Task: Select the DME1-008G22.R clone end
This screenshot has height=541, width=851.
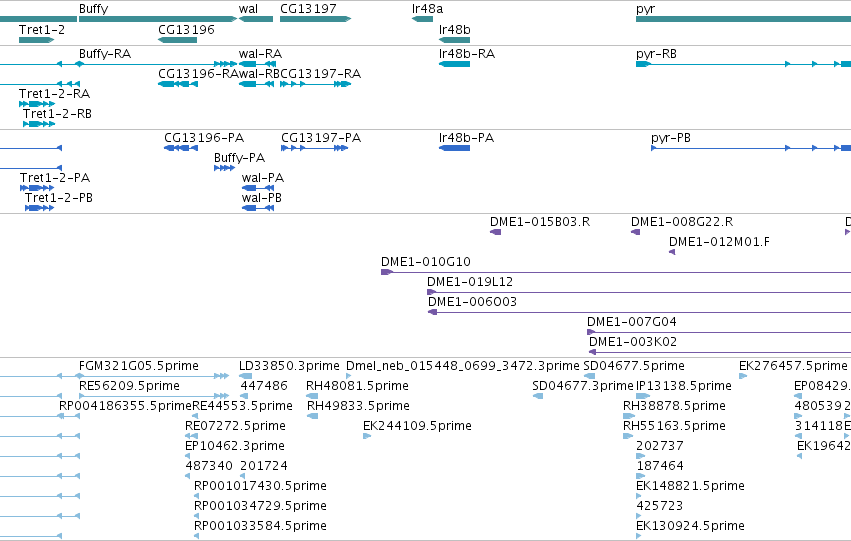Action: pos(636,232)
